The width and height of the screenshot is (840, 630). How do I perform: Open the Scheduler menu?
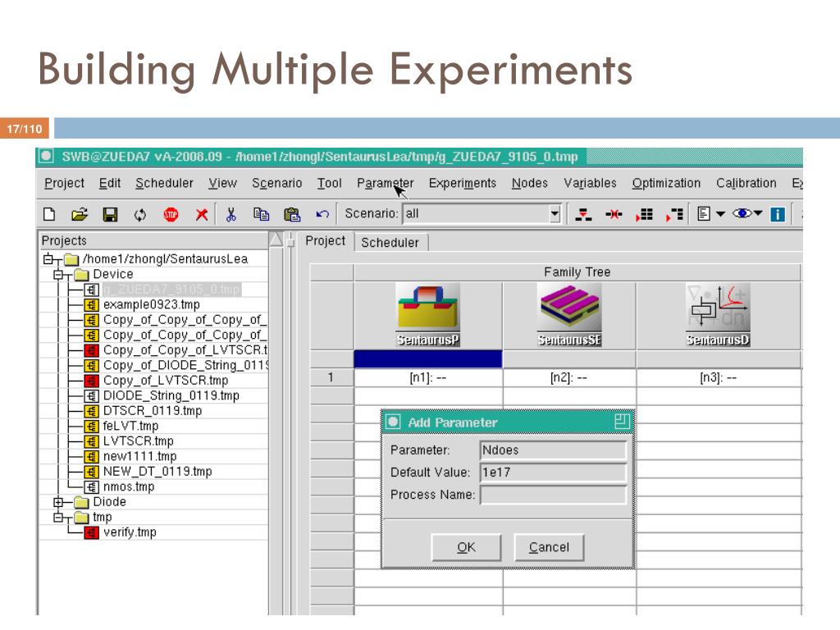(x=164, y=183)
